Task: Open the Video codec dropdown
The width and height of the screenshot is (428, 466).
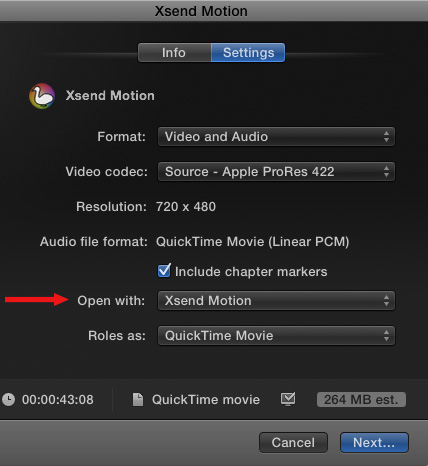Action: [x=276, y=172]
